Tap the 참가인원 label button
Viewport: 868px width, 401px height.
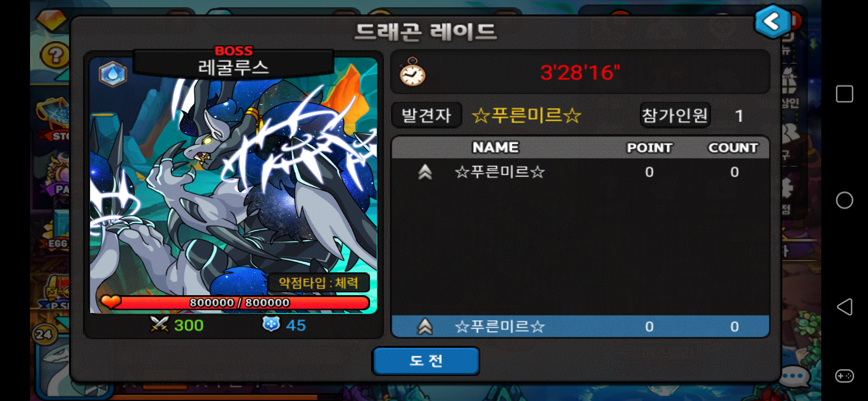point(675,115)
